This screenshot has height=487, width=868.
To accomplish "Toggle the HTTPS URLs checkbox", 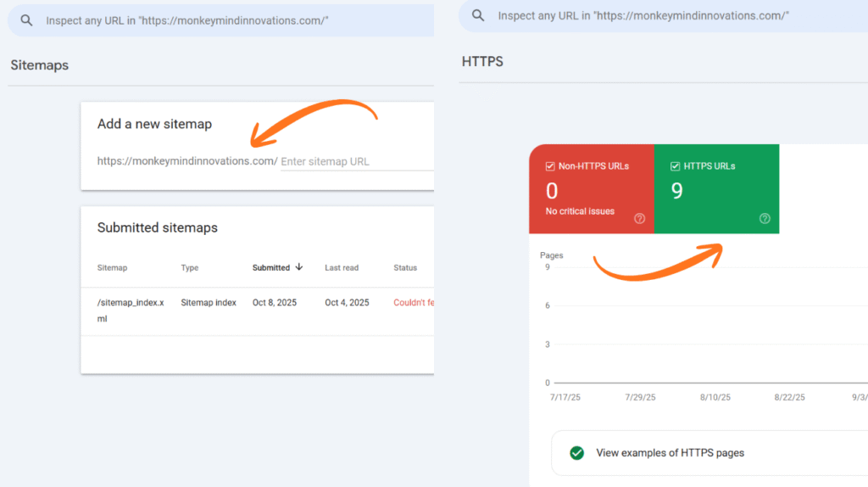I will click(676, 166).
